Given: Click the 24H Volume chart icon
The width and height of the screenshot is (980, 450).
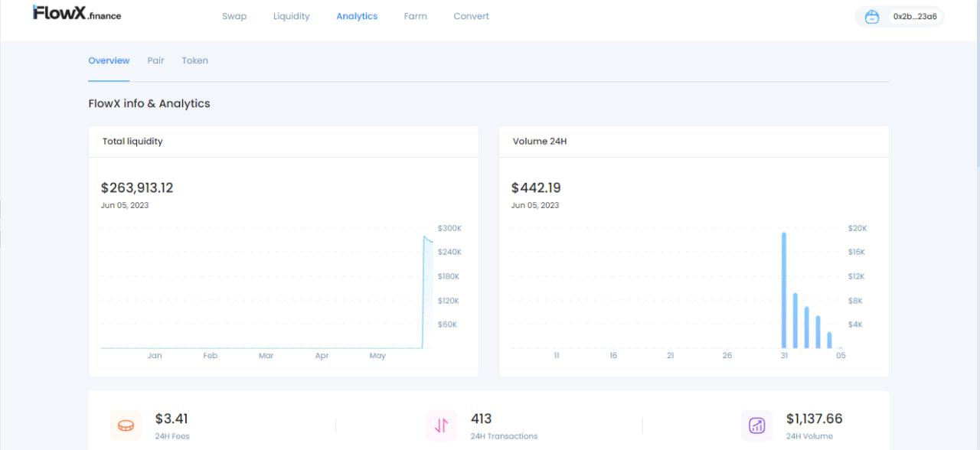Looking at the screenshot, I should click(x=756, y=426).
